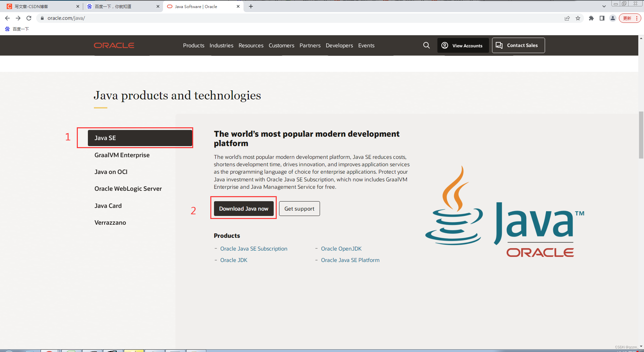The height and width of the screenshot is (352, 644).
Task: Select Oracle WebLogic Server in the list
Action: pyautogui.click(x=128, y=189)
